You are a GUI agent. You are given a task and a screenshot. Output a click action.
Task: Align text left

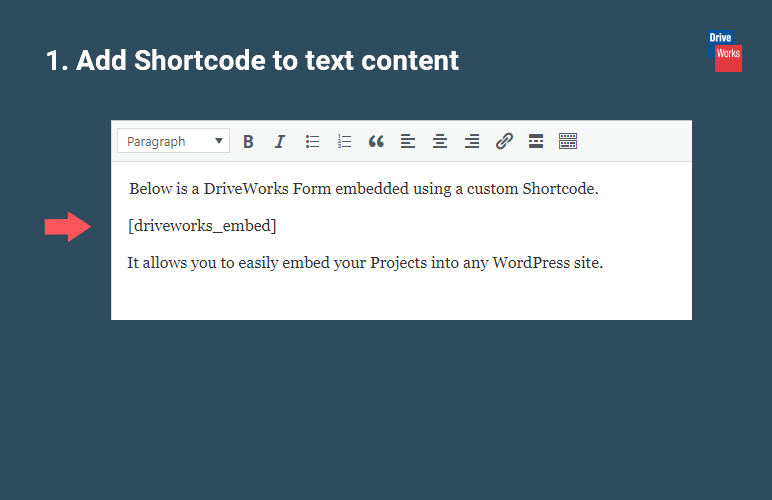click(x=408, y=142)
